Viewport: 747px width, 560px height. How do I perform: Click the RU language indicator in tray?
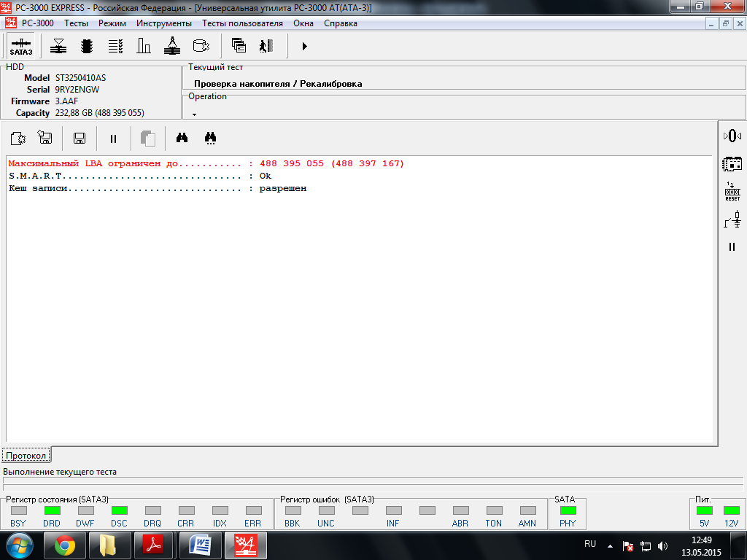click(x=590, y=543)
